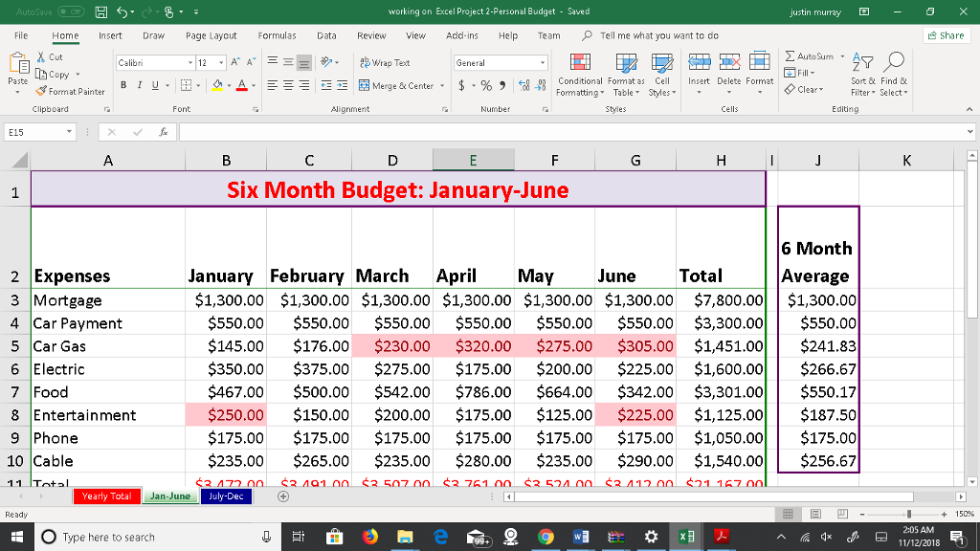Click the Insert Function fx icon

pos(163,132)
